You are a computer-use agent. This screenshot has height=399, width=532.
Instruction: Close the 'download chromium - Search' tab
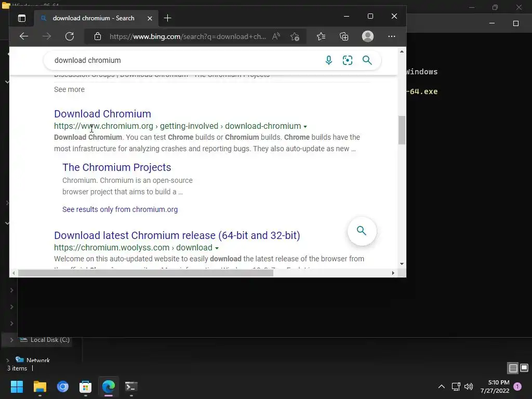[150, 18]
